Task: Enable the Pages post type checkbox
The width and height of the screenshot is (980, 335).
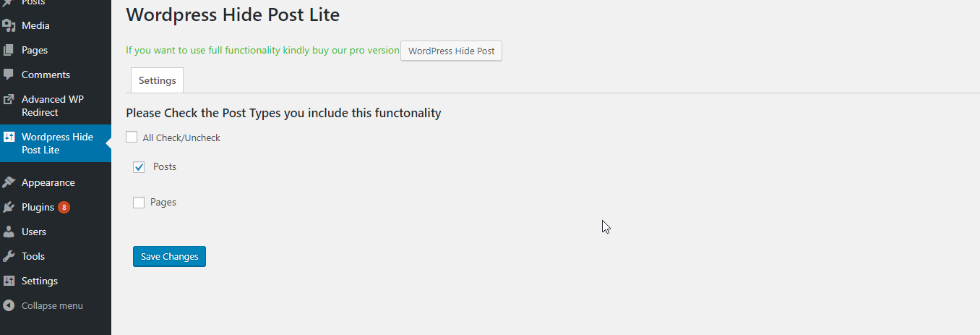Action: click(139, 203)
